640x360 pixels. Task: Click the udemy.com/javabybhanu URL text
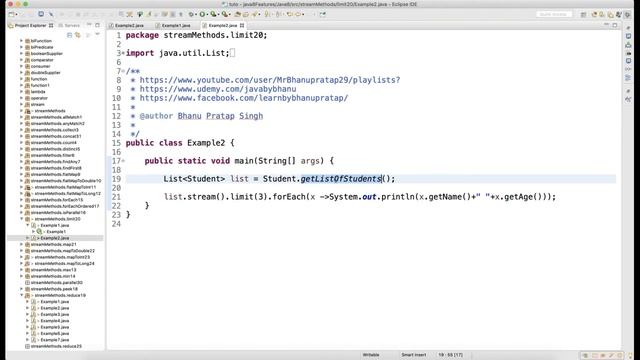[x=218, y=89]
